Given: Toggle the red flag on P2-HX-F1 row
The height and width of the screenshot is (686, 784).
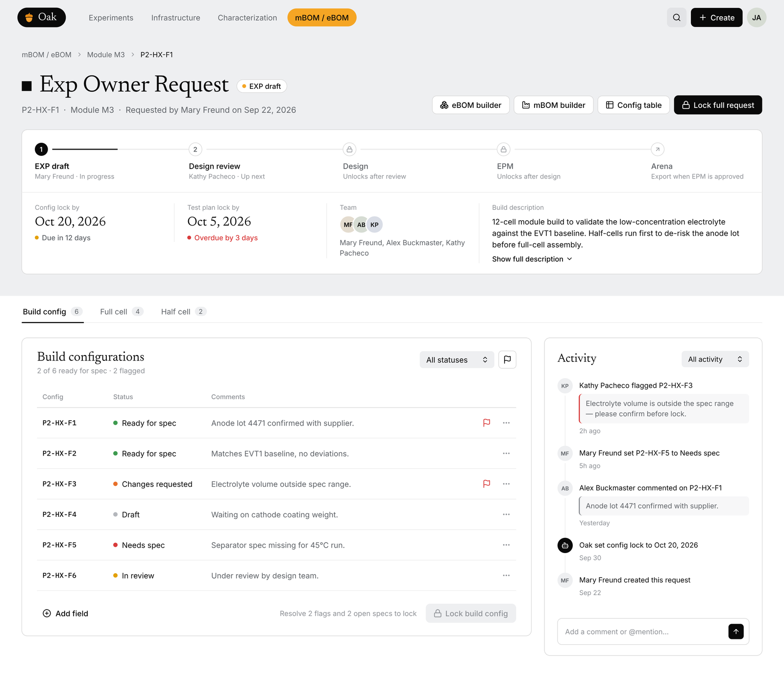Looking at the screenshot, I should pos(487,423).
